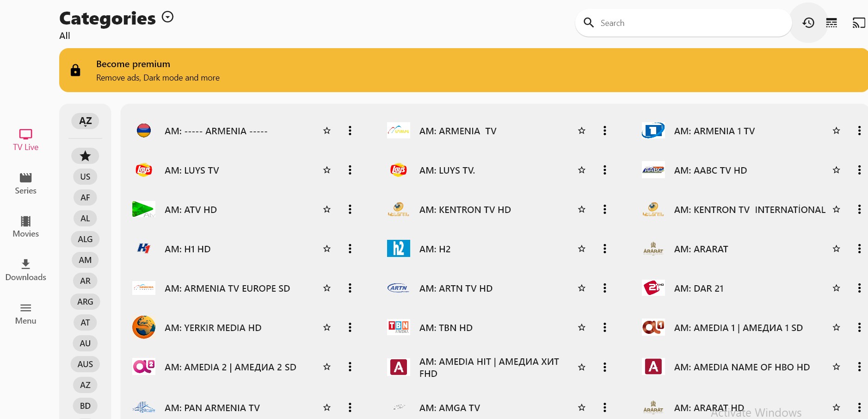Open channel AM: ARARAT HD
Image resolution: width=868 pixels, height=419 pixels.
pos(709,408)
